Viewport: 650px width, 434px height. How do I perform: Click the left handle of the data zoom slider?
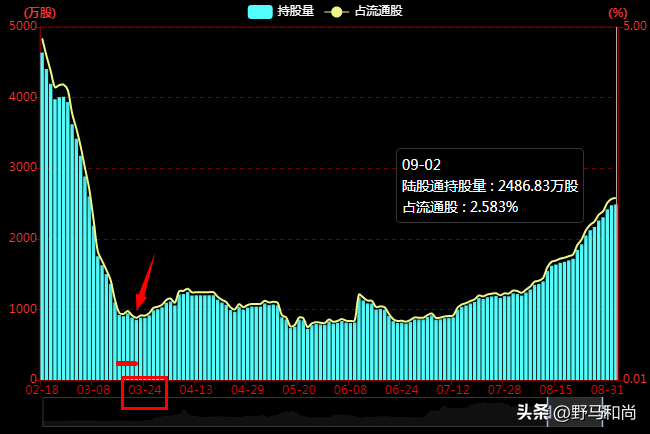548,412
